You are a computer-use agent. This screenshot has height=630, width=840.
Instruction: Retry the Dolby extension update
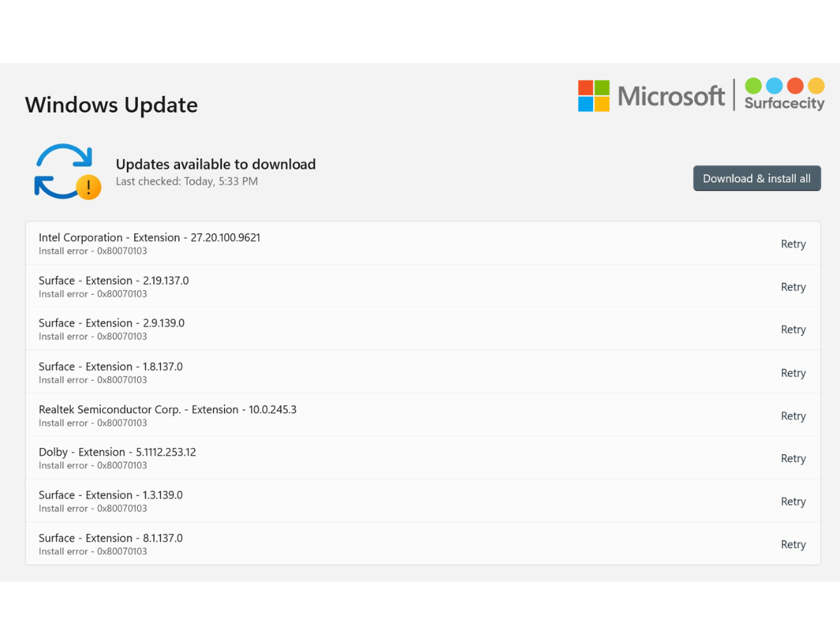(793, 458)
